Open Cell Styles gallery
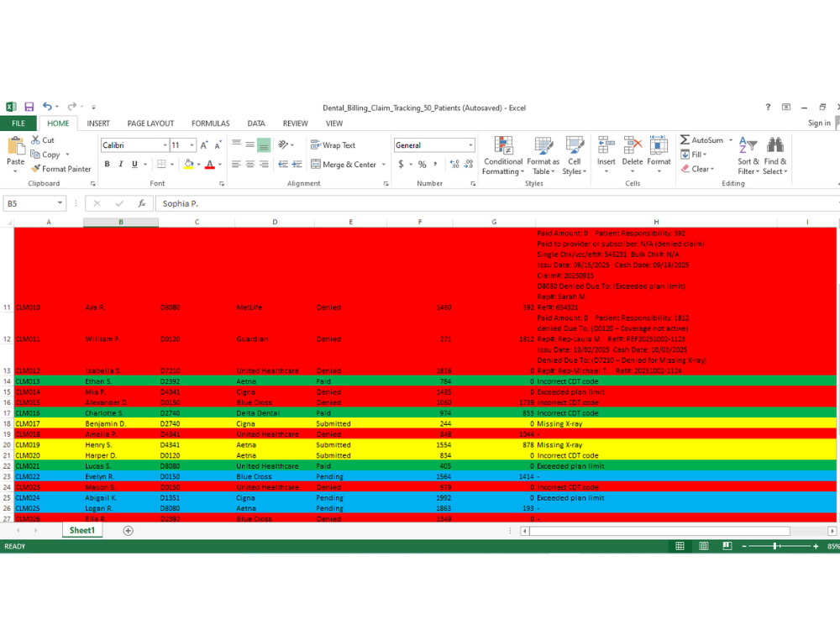Viewport: 840px width, 630px height. (x=575, y=156)
